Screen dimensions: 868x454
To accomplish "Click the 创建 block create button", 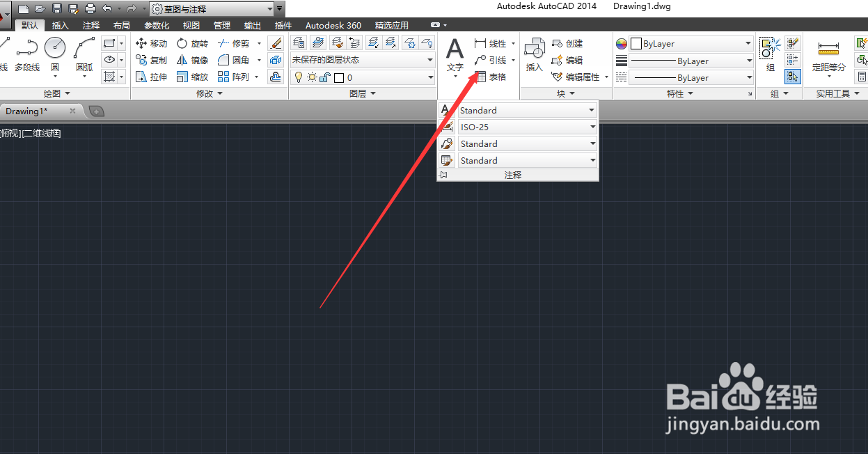I will tap(567, 43).
